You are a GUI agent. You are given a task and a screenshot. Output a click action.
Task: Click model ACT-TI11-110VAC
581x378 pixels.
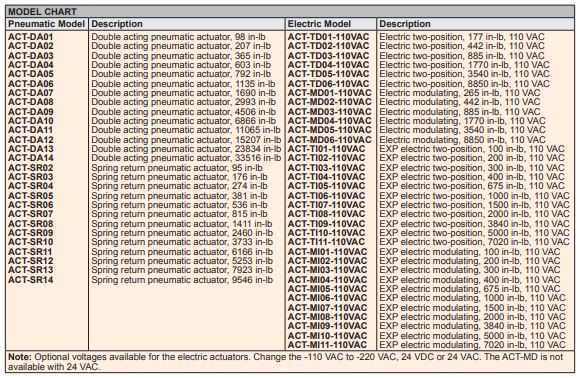(326, 242)
